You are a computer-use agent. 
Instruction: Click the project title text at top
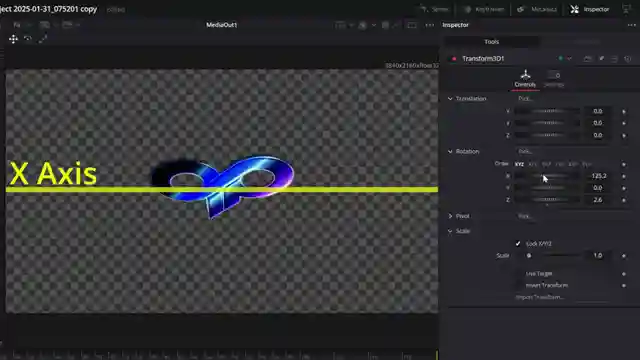point(49,9)
